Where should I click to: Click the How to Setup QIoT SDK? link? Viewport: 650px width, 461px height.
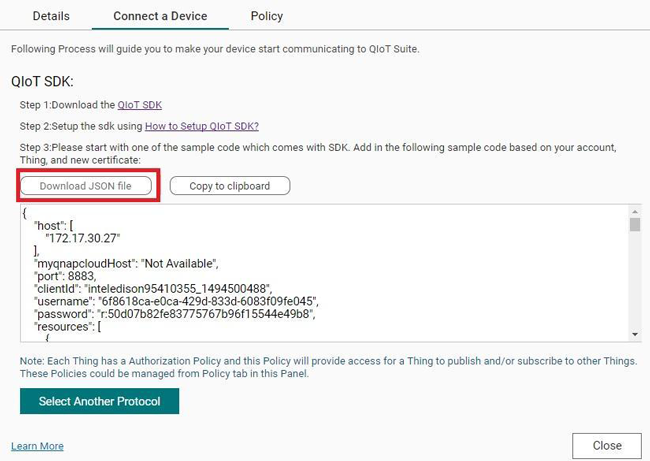(x=202, y=126)
